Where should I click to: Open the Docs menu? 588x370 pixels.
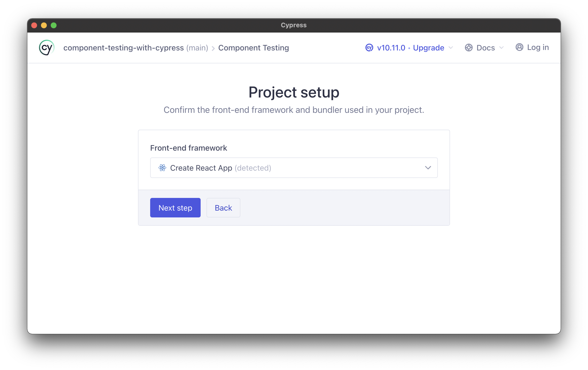[485, 48]
